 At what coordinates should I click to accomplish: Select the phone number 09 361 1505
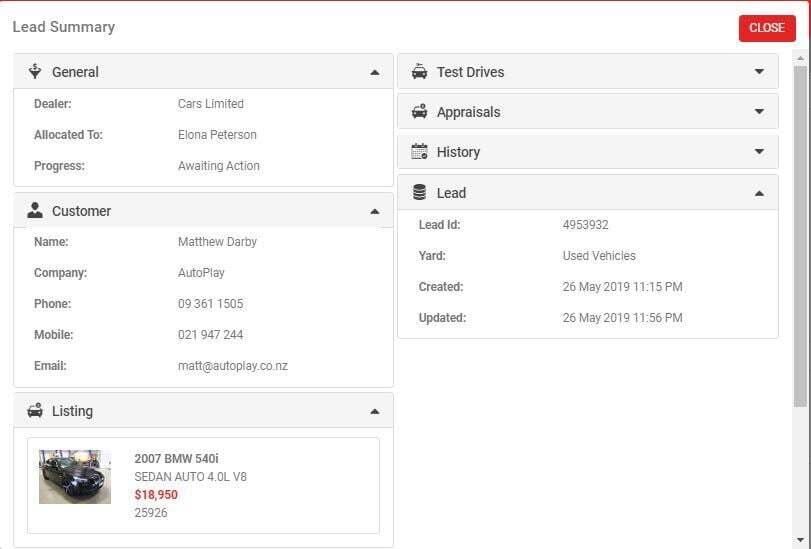(x=211, y=304)
